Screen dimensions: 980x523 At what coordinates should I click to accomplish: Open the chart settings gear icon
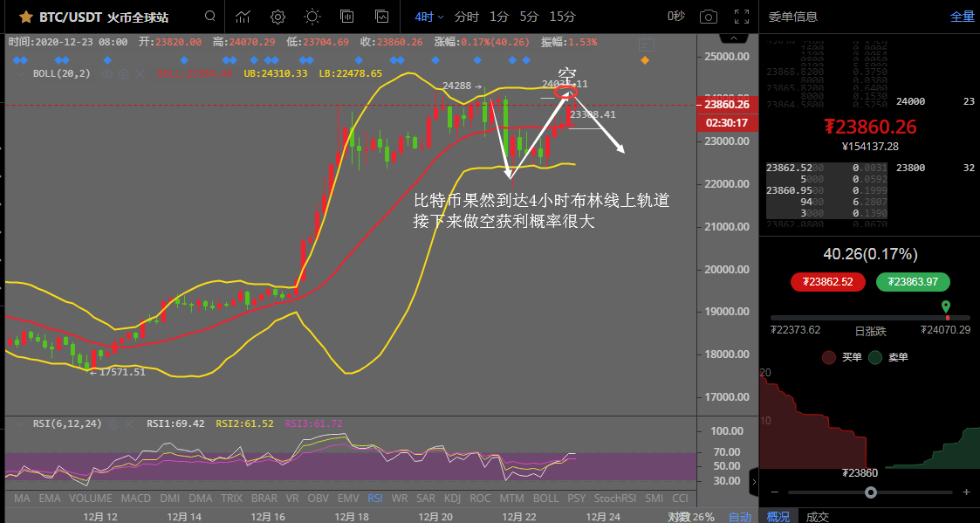point(278,17)
